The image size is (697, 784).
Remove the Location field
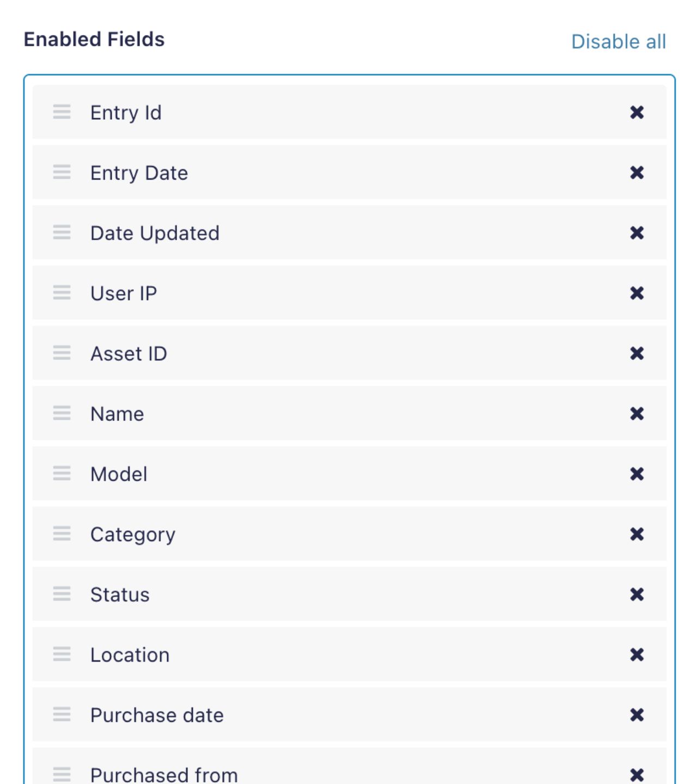pos(637,654)
